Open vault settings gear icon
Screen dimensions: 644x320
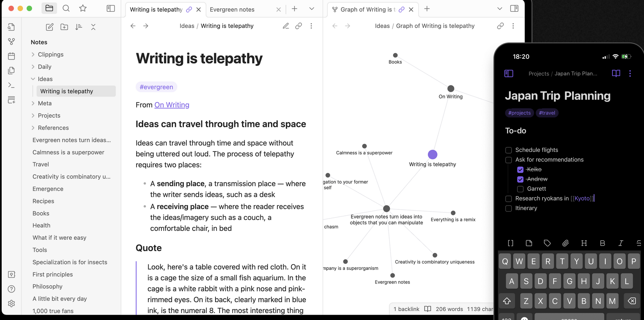11,304
